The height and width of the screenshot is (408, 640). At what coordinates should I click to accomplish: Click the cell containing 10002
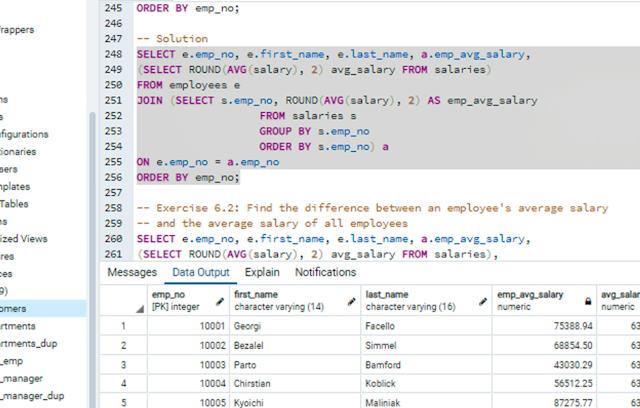click(189, 345)
